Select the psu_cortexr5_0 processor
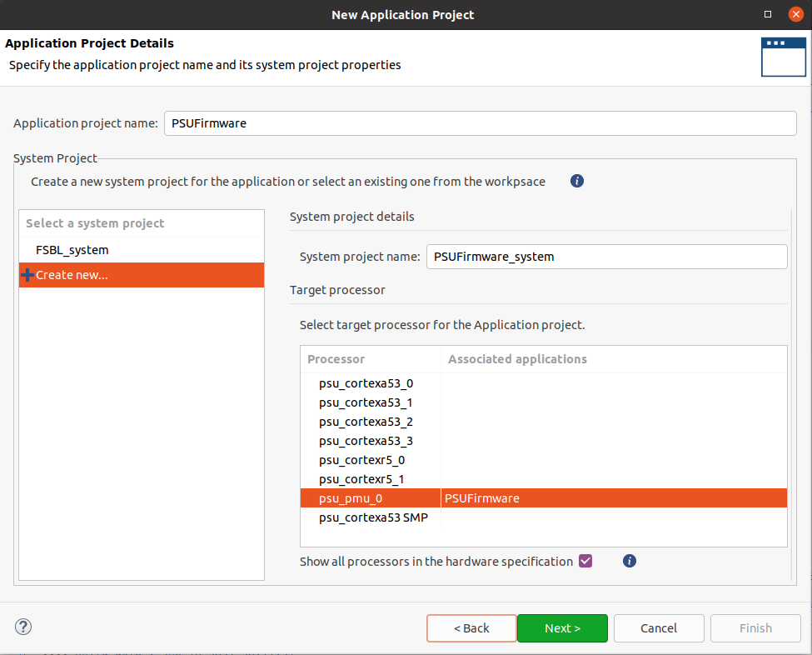The height and width of the screenshot is (655, 812). [361, 459]
